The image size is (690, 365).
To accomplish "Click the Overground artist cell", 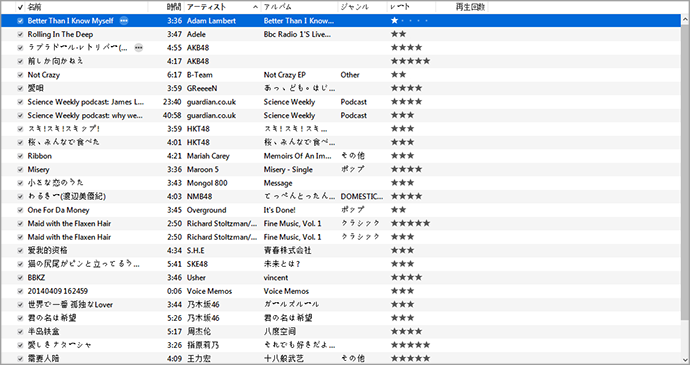I will (206, 210).
